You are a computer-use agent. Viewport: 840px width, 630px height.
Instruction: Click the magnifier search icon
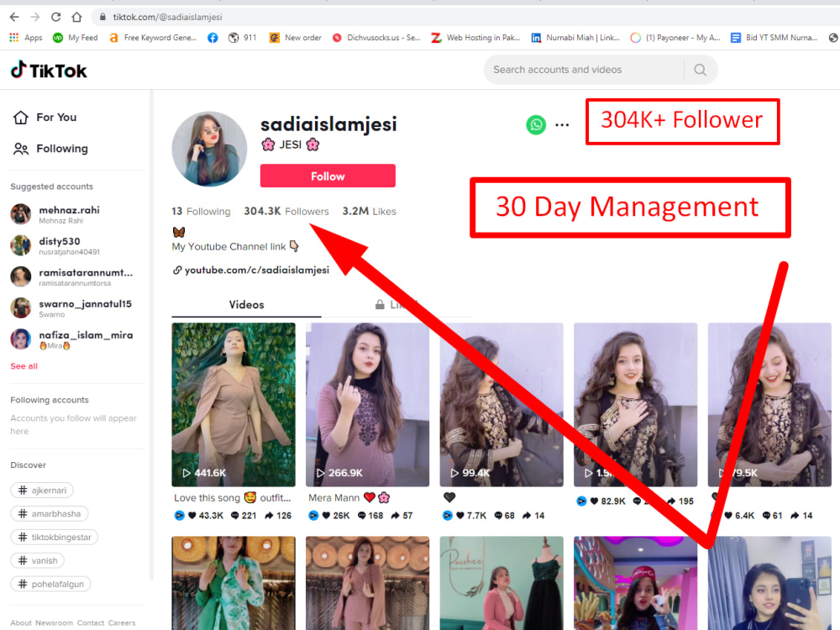(x=700, y=70)
